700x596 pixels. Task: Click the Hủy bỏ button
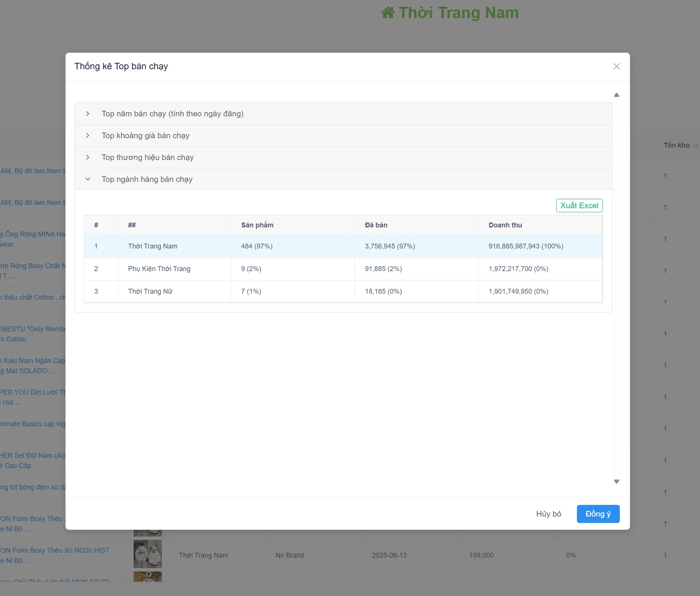coord(549,514)
